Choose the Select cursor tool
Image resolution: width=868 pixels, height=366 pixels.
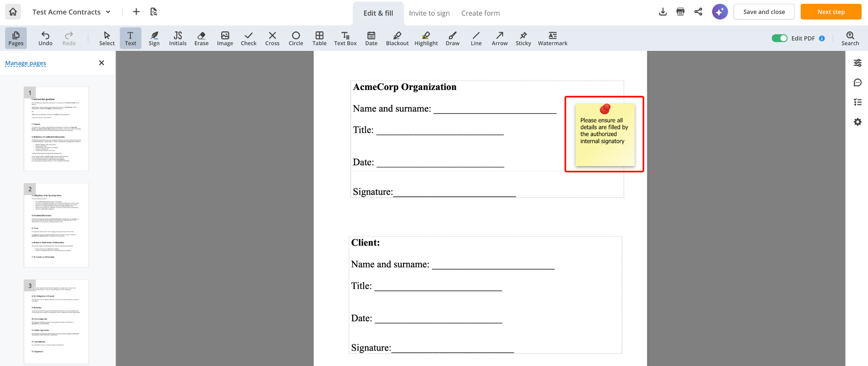pyautogui.click(x=107, y=38)
